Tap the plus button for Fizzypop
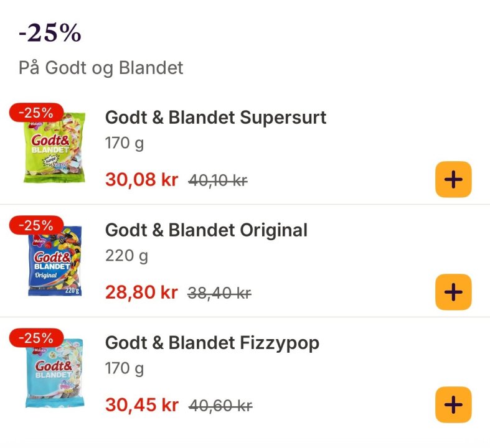Viewport: 490px width, 448px height. (453, 405)
